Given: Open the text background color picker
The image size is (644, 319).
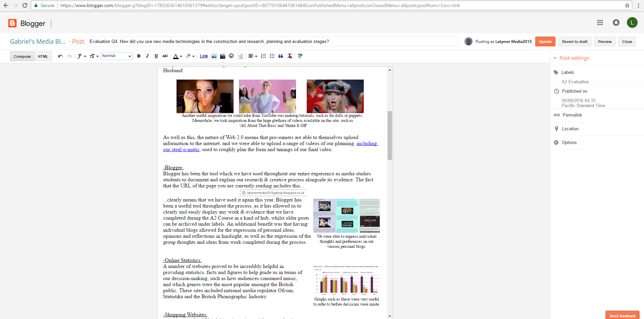Looking at the screenshot, I should (190, 56).
